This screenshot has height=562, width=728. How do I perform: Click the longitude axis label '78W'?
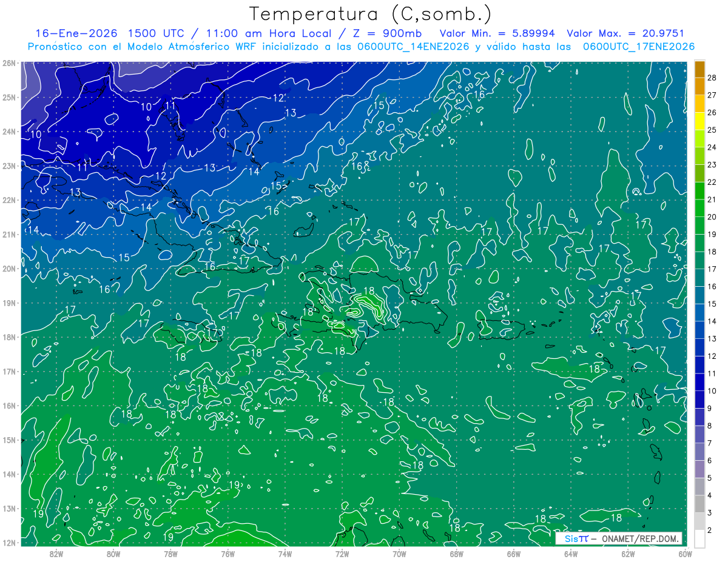pos(170,553)
